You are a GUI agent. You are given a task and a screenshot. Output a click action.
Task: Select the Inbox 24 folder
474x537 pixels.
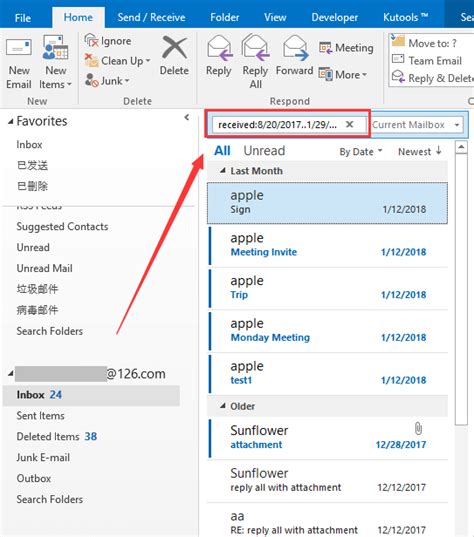[x=91, y=395]
